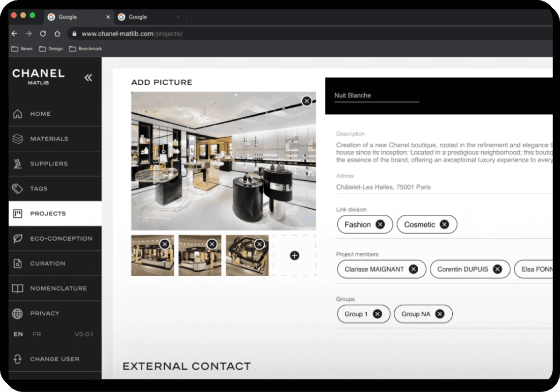Screen dimensions: 560x392
Task: Close the first Google tab
Action: [x=108, y=17]
